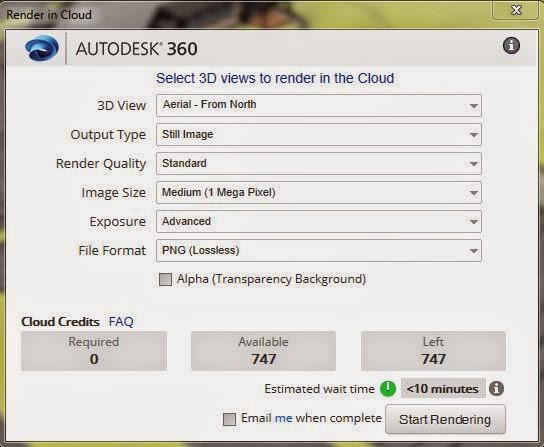Click the 'Render in Cloud' window title
The image size is (544, 447).
[49, 15]
